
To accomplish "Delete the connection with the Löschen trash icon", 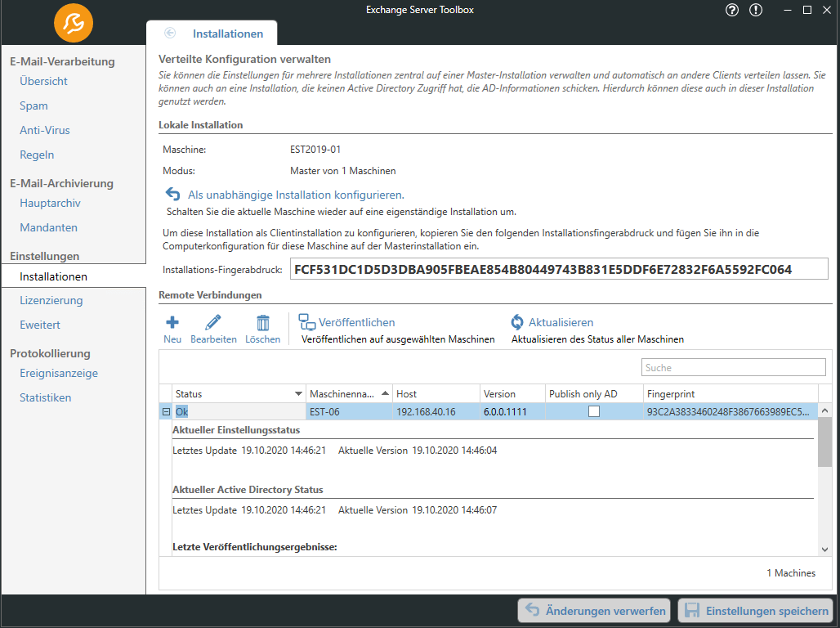I will point(262,330).
